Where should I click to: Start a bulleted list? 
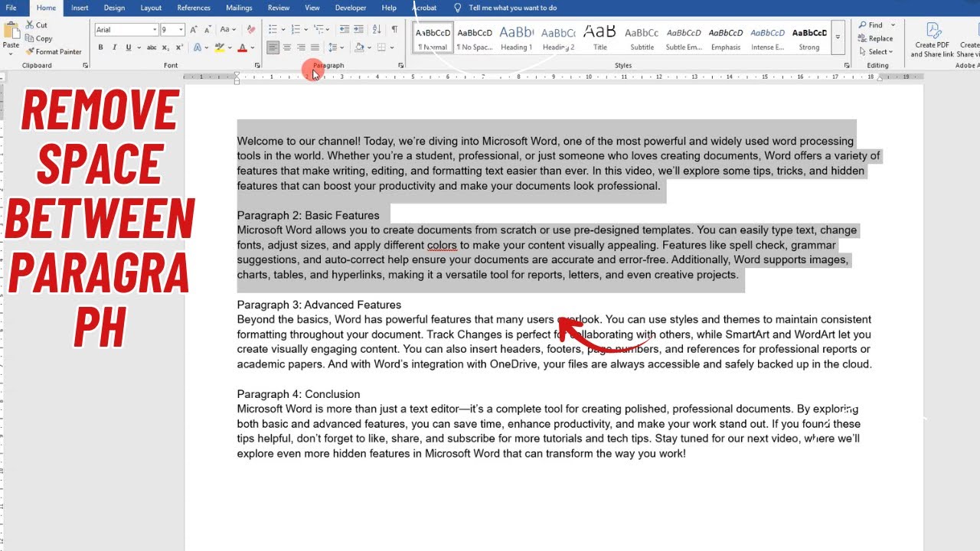[x=273, y=29]
